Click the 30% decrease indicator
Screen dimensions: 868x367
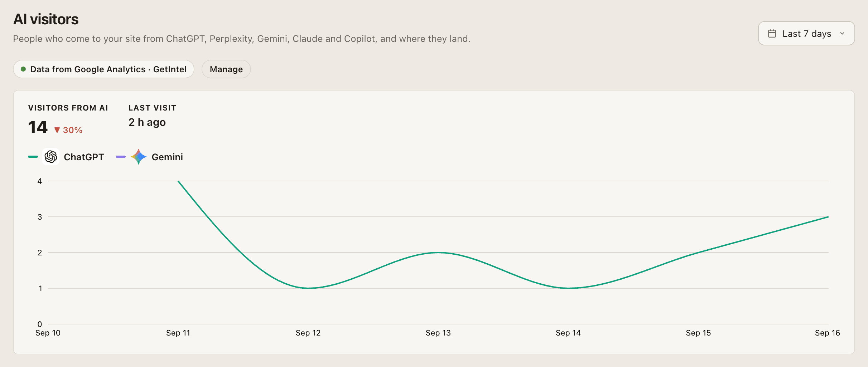coord(68,130)
